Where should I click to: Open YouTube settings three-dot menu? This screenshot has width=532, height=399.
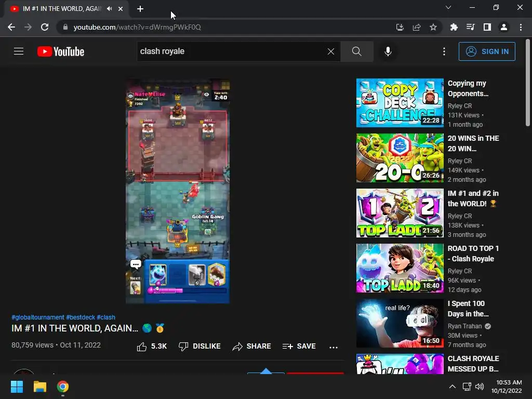coord(444,51)
